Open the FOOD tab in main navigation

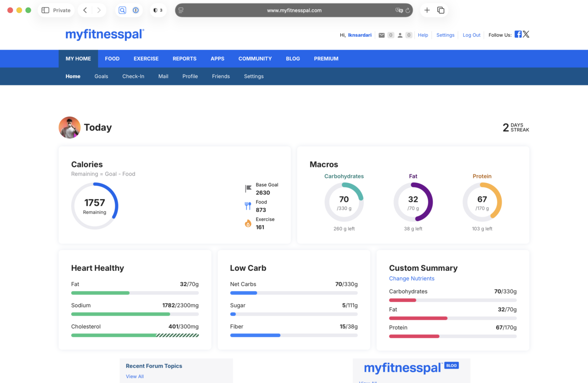point(112,59)
